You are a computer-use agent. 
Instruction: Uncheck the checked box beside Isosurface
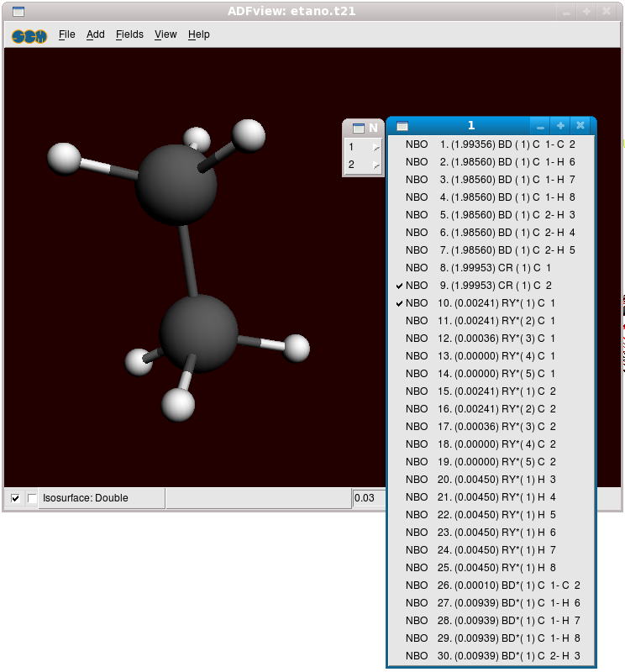[15, 498]
